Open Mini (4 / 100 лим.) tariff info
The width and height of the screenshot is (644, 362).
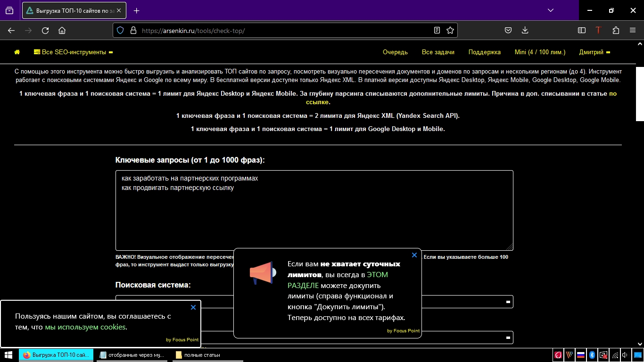(540, 52)
